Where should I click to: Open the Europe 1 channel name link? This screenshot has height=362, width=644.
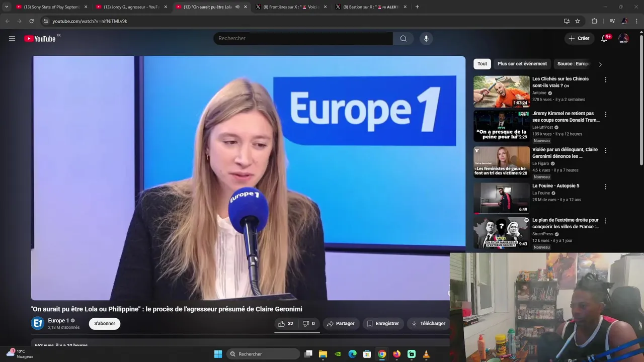[x=58, y=321]
